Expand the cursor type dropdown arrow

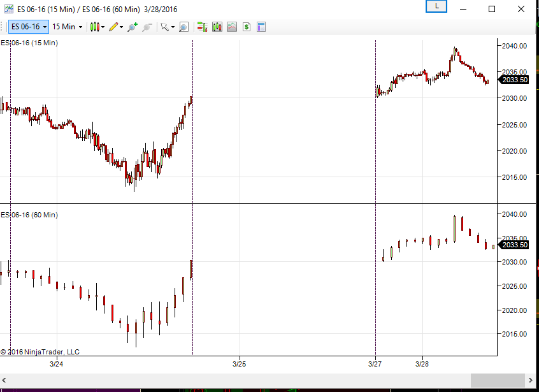[173, 27]
